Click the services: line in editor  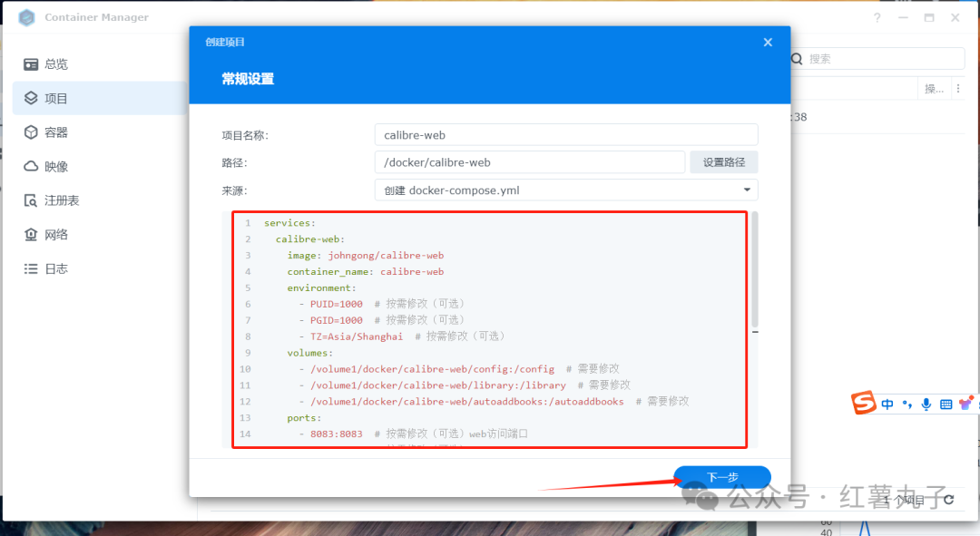(289, 222)
